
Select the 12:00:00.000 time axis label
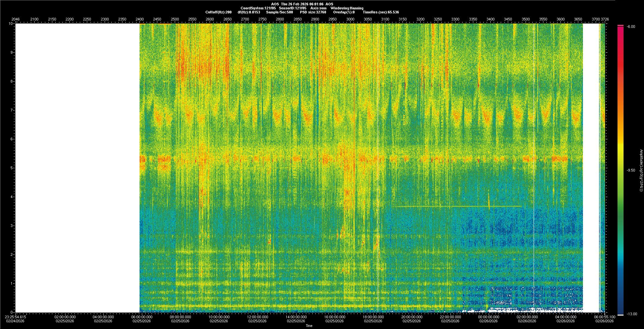(x=258, y=317)
